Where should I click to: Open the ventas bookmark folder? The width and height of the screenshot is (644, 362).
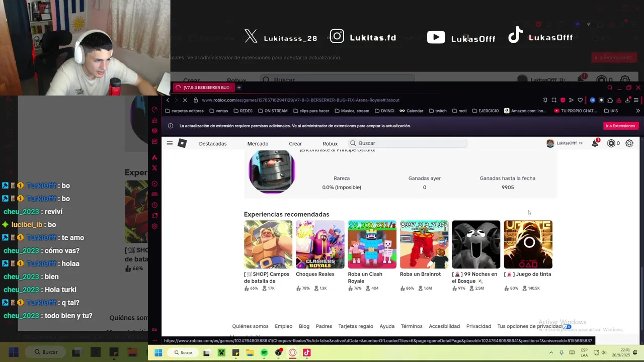coord(218,111)
